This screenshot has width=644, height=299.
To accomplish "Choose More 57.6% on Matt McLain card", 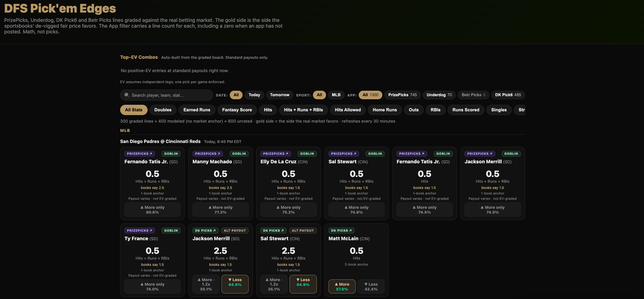I will (342, 287).
